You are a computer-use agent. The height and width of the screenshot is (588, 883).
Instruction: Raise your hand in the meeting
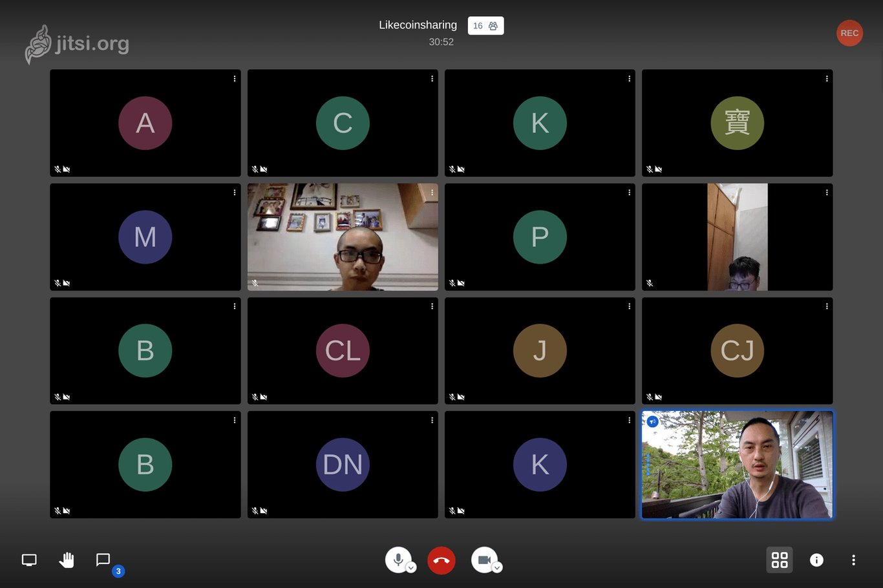tap(67, 560)
